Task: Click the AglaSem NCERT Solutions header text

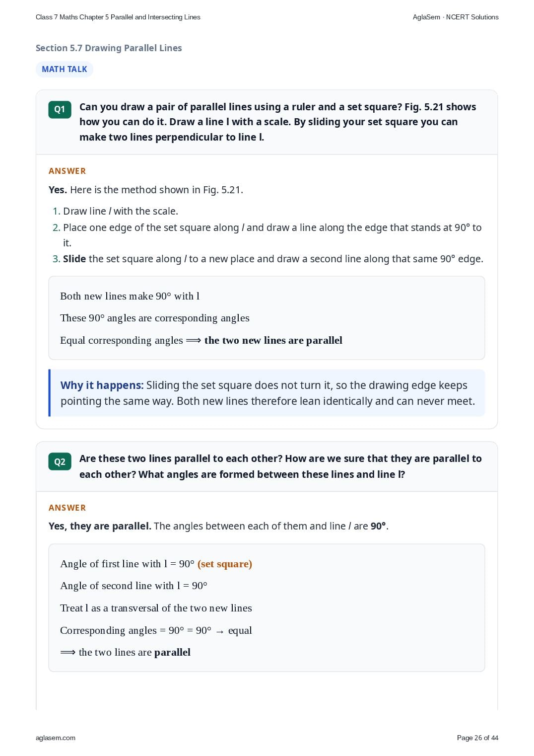Action: tap(456, 17)
